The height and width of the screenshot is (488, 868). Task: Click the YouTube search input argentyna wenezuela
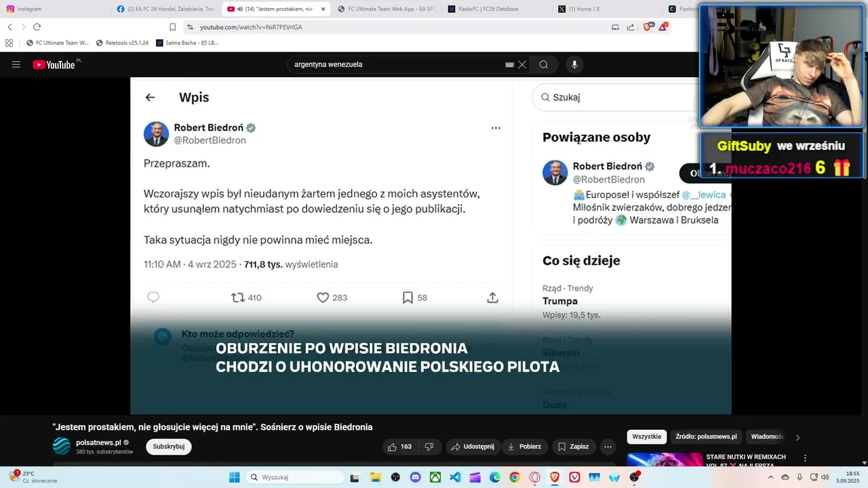tap(397, 64)
